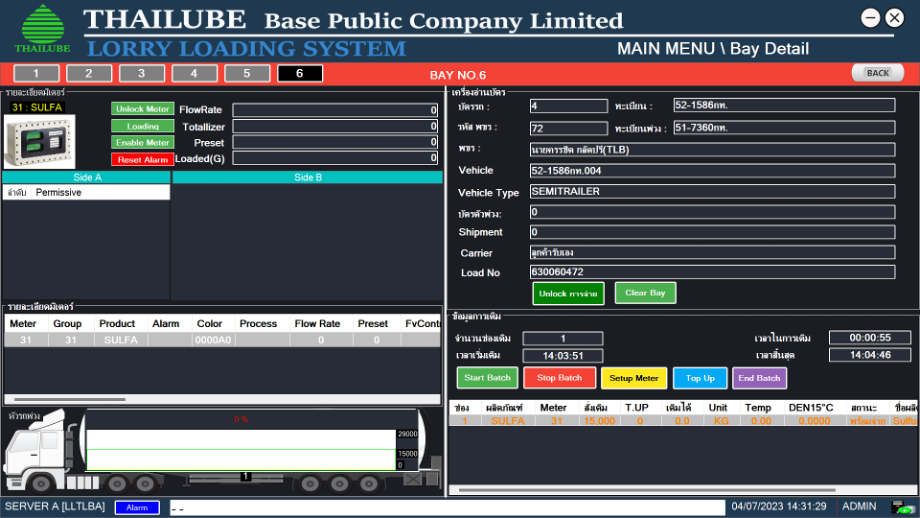
Task: Click the Start Batch button
Action: [487, 378]
